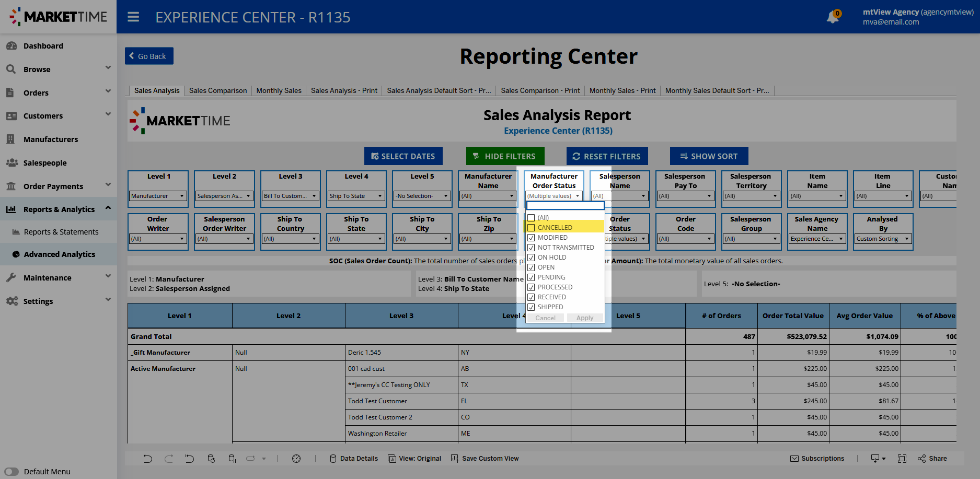Open the Sales Comparison - Print tab
The height and width of the screenshot is (479, 980).
pyautogui.click(x=540, y=90)
